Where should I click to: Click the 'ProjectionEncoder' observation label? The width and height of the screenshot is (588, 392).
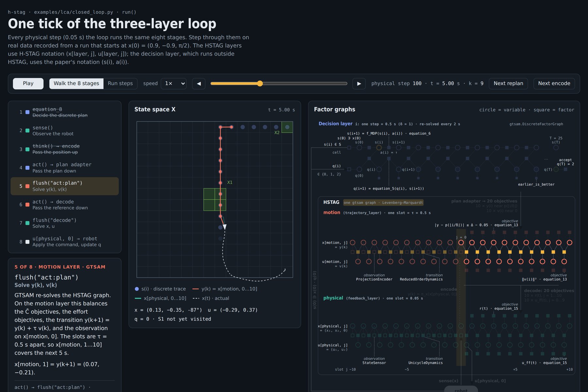point(374,279)
